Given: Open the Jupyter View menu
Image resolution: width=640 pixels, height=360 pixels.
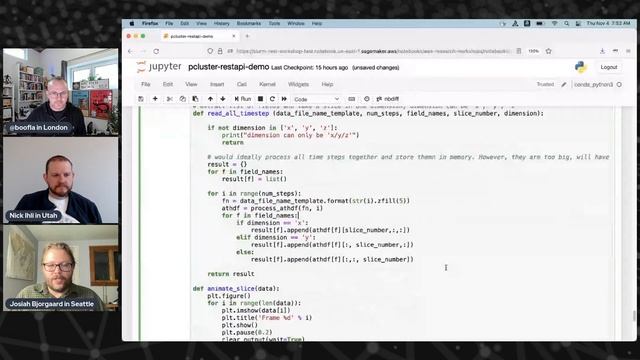Looking at the screenshot, I should (x=191, y=84).
